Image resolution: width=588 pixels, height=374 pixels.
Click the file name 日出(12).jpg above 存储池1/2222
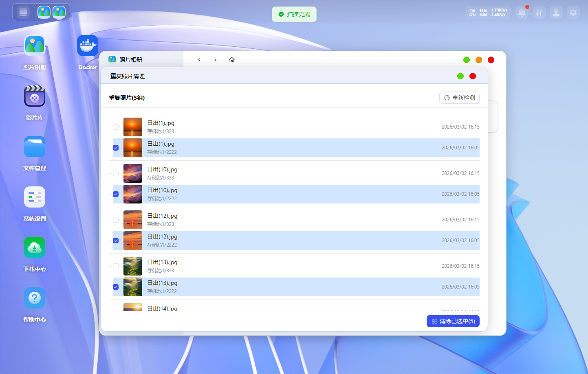tap(162, 236)
